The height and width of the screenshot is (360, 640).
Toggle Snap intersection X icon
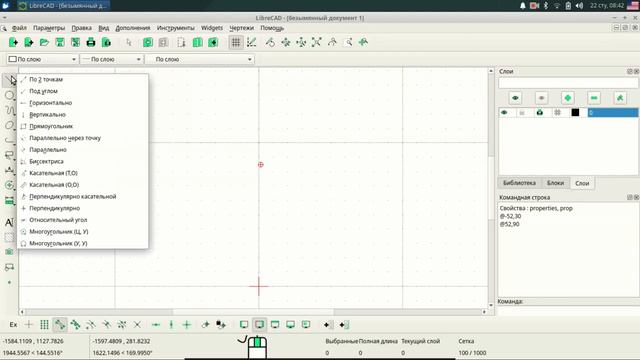[x=137, y=325]
